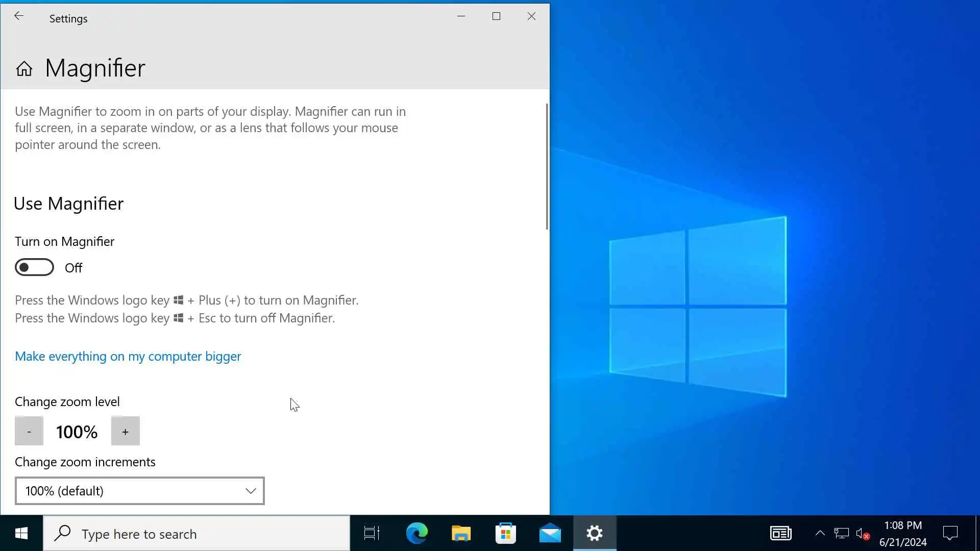This screenshot has height=551, width=980.
Task: Open the notification Action Center
Action: 950,534
